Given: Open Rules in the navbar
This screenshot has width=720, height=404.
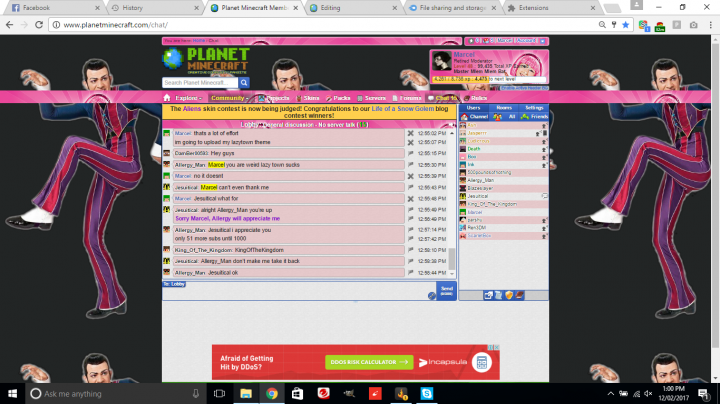Looking at the screenshot, I should click(x=476, y=98).
